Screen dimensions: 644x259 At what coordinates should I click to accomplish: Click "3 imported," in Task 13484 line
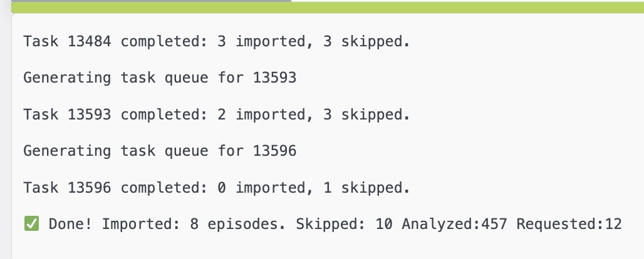[266, 41]
